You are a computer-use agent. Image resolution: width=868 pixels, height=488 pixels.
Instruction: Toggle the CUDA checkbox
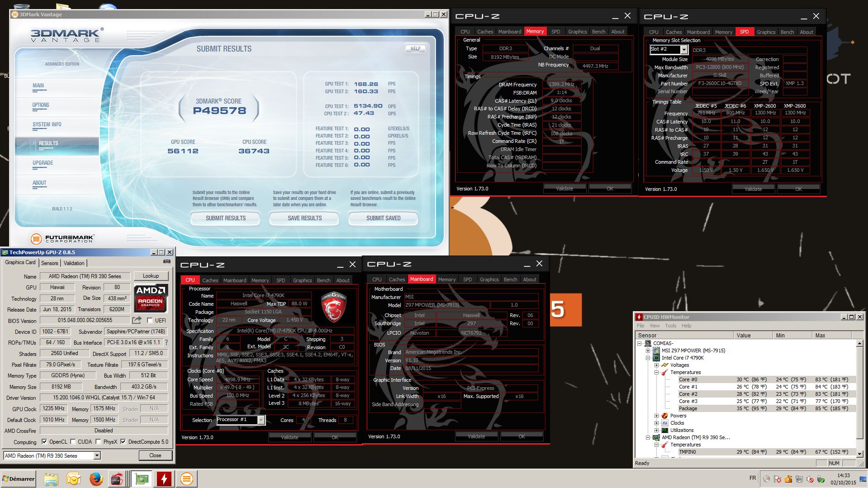[x=73, y=442]
